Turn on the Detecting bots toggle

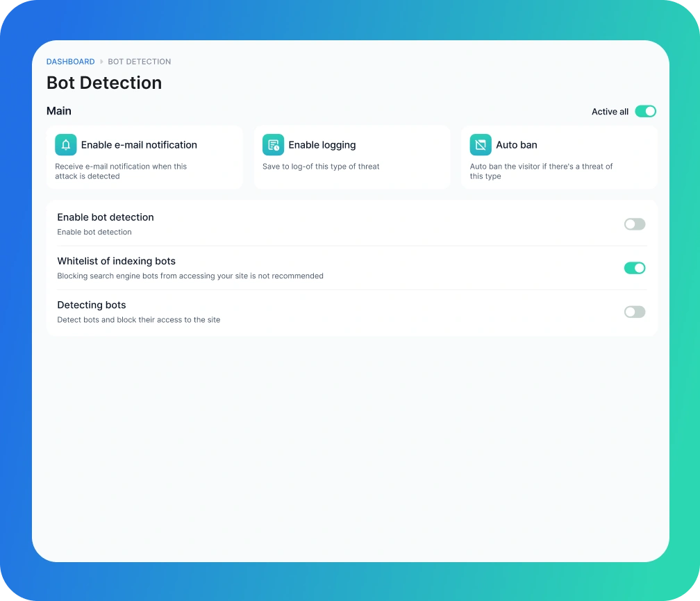pyautogui.click(x=634, y=312)
